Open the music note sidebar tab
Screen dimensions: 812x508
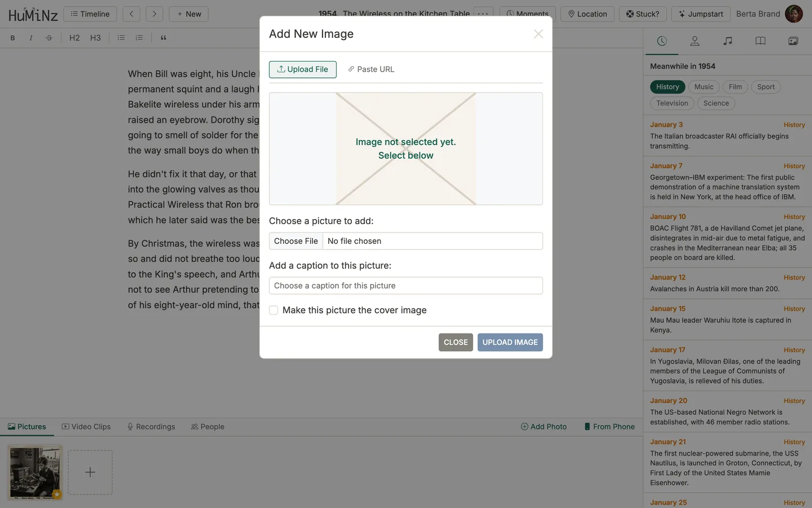pyautogui.click(x=728, y=41)
